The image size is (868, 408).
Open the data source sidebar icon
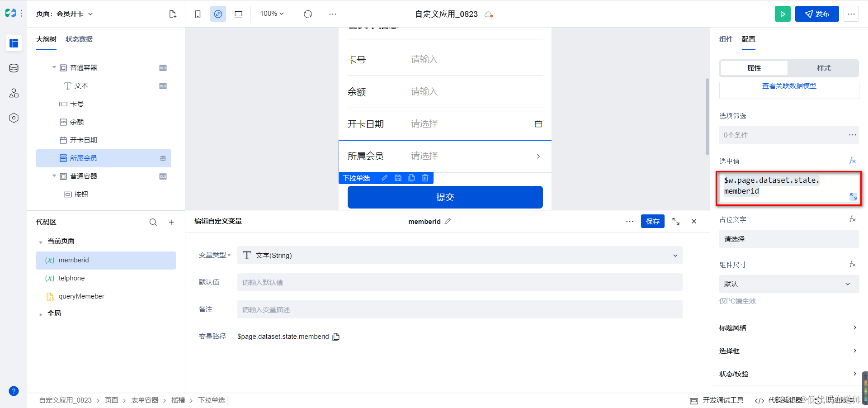(14, 68)
